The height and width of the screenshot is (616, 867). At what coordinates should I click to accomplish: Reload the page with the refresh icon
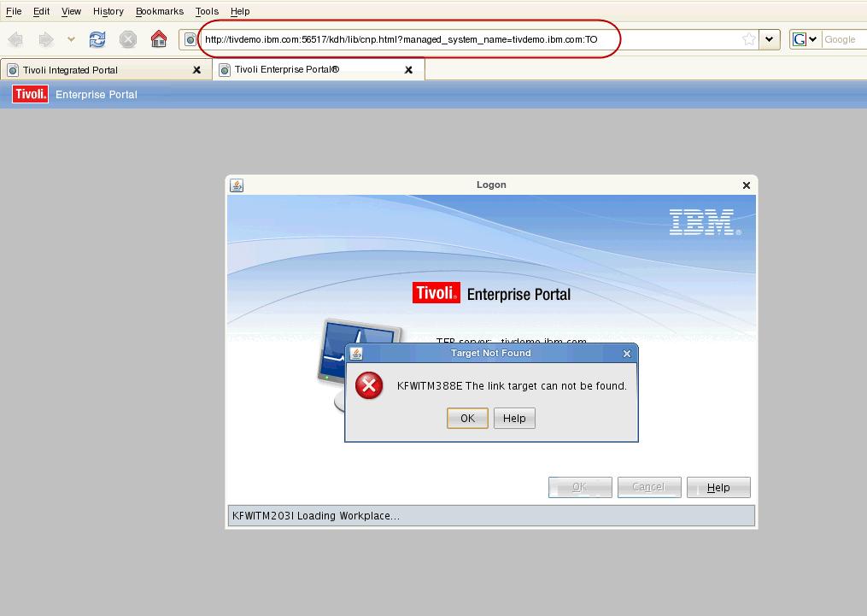click(97, 39)
